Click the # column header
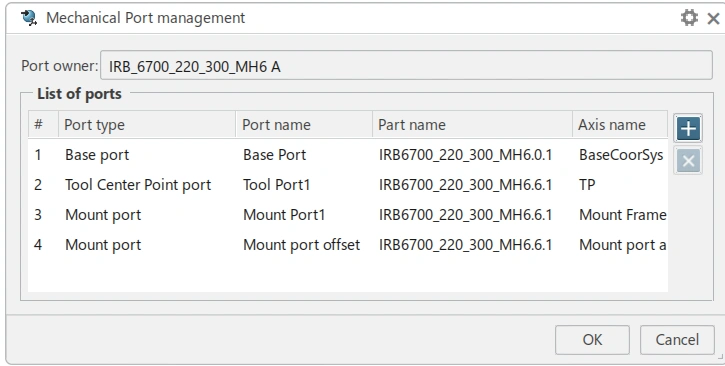The width and height of the screenshot is (725, 366). click(43, 124)
